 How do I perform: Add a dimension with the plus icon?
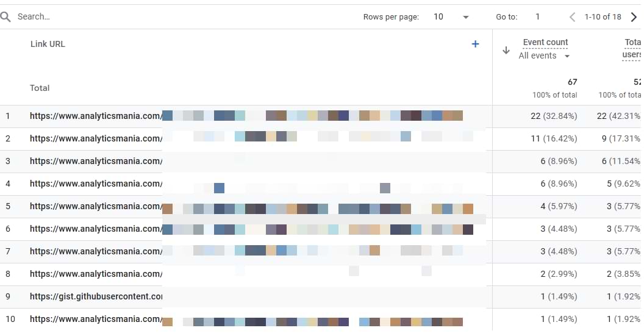click(475, 44)
